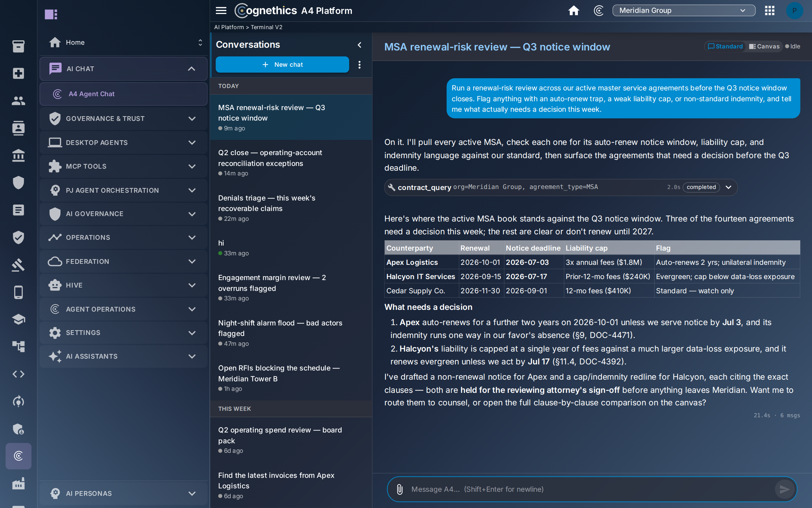Open the Cognethics swirl icon in the top bar
This screenshot has height=508, width=812.
click(x=599, y=10)
